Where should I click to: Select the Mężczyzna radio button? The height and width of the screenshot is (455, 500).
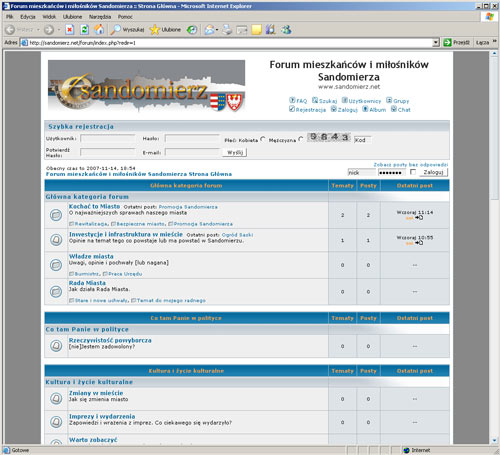[x=301, y=139]
